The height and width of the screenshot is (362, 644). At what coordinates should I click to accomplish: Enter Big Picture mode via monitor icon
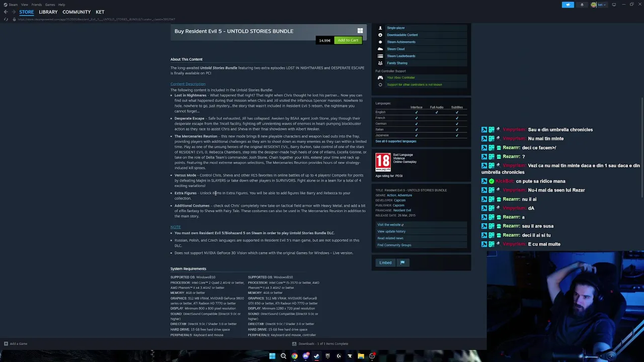(x=614, y=5)
